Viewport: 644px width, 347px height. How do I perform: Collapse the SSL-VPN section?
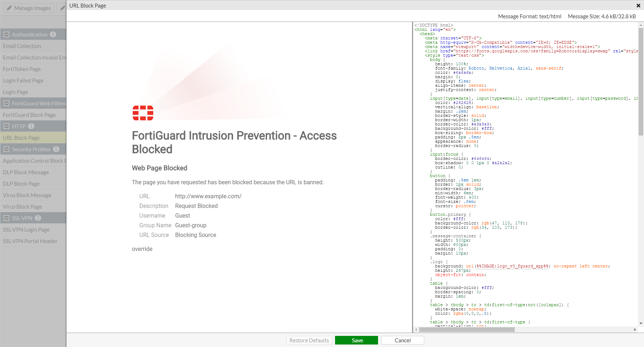(6, 218)
